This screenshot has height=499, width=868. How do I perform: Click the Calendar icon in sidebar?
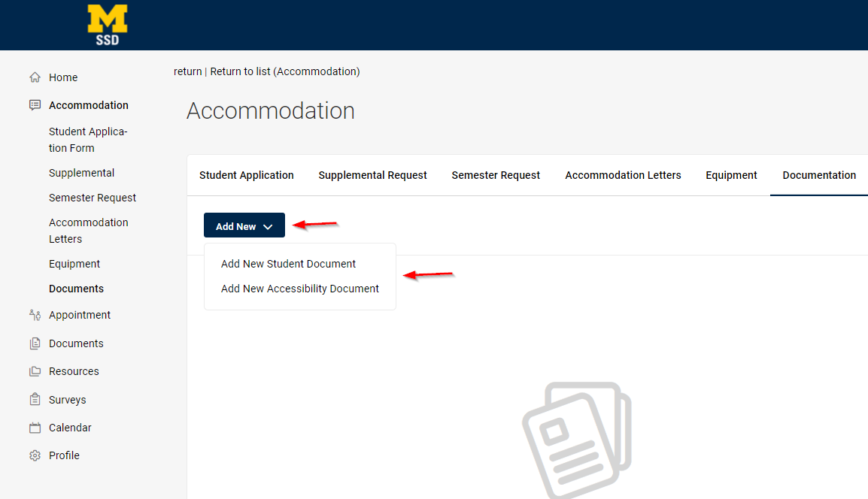tap(35, 428)
